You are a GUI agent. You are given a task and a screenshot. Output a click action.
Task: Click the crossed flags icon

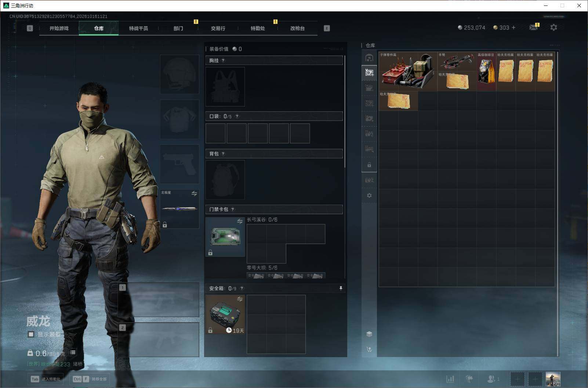(469, 379)
